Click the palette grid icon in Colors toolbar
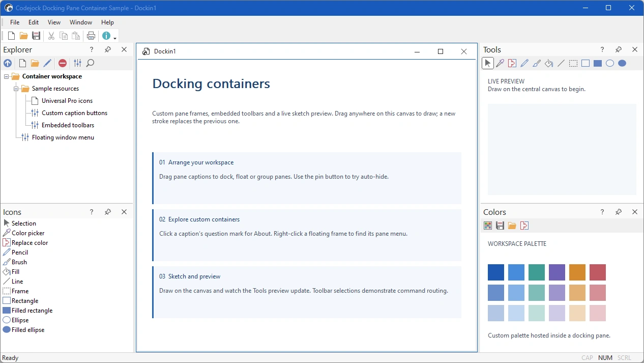This screenshot has height=363, width=644. [488, 226]
